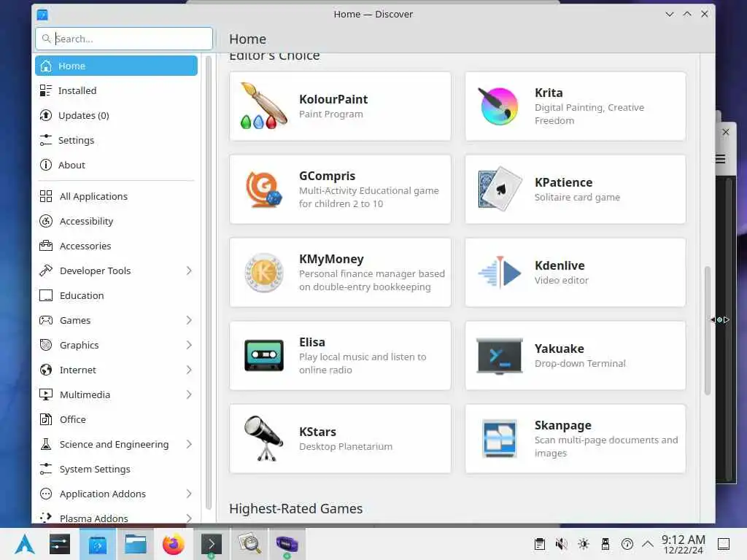This screenshot has height=560, width=747.
Task: Select the KPatience playing card icon
Action: pyautogui.click(x=499, y=189)
